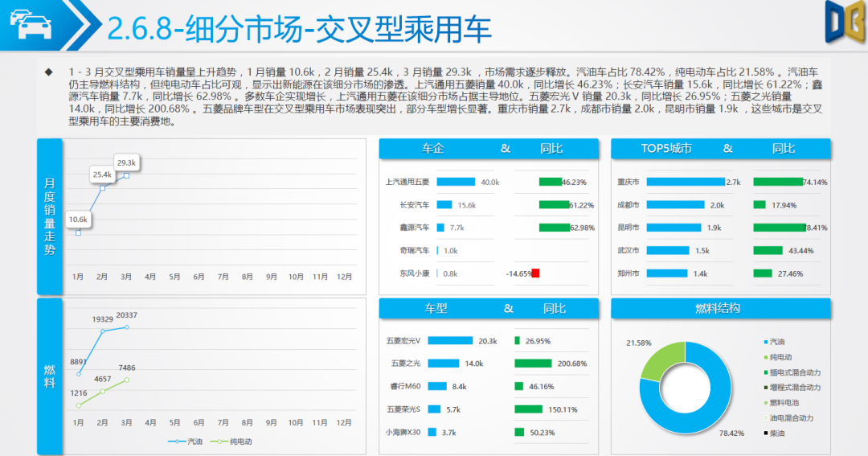Click the 奇瑞汽车 label
This screenshot has width=868, height=456.
point(415,250)
